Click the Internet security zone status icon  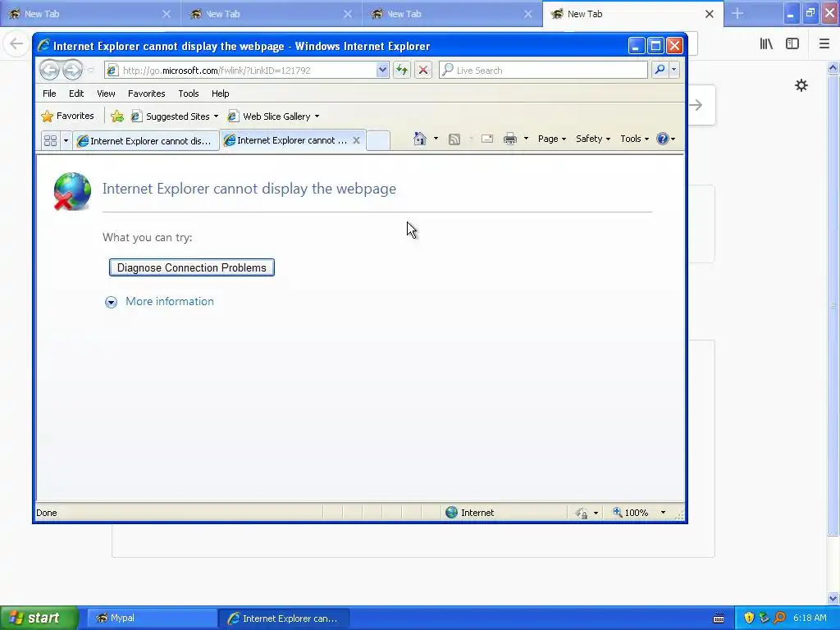point(452,512)
